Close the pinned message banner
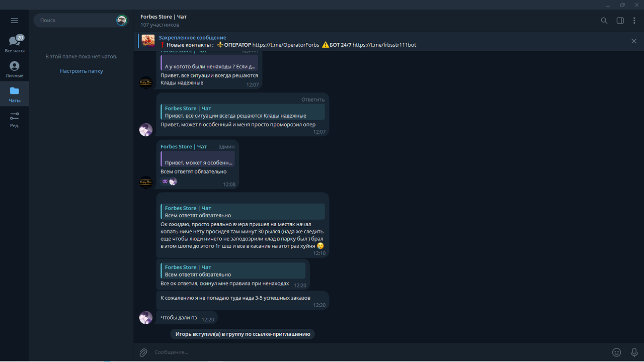The image size is (644, 362). (634, 41)
